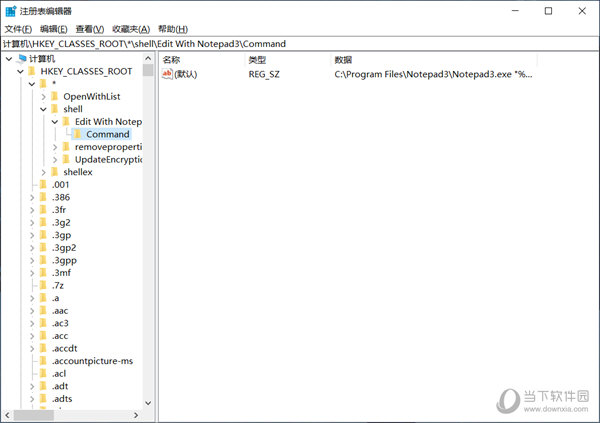Image resolution: width=600 pixels, height=423 pixels.
Task: Click the .3gp folder icon
Action: click(x=43, y=235)
